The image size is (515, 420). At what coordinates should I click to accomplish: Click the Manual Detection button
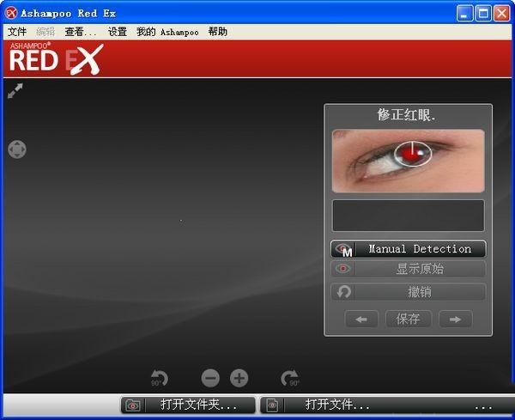[x=409, y=249]
